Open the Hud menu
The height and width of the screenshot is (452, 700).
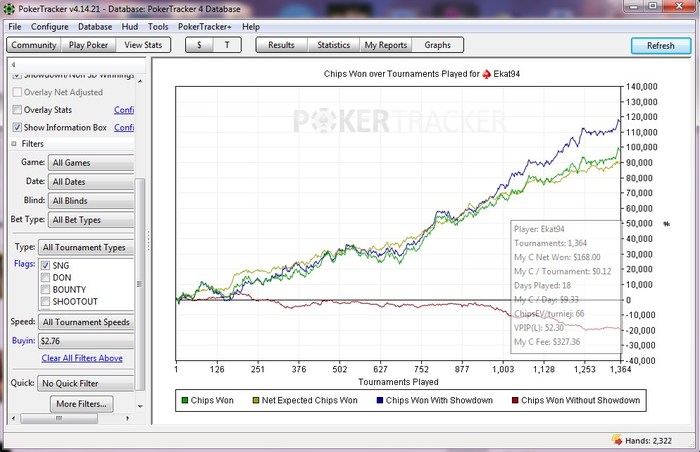(130, 26)
